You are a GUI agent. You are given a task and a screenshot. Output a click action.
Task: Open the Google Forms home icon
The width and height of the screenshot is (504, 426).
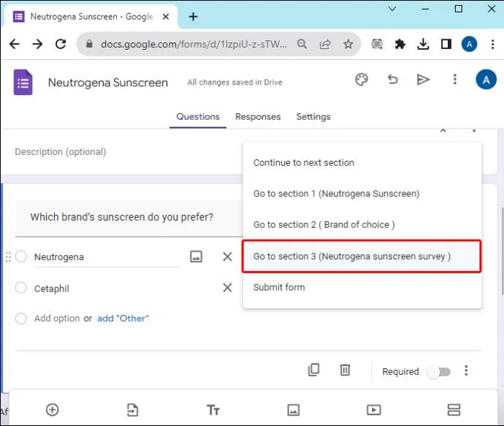23,83
